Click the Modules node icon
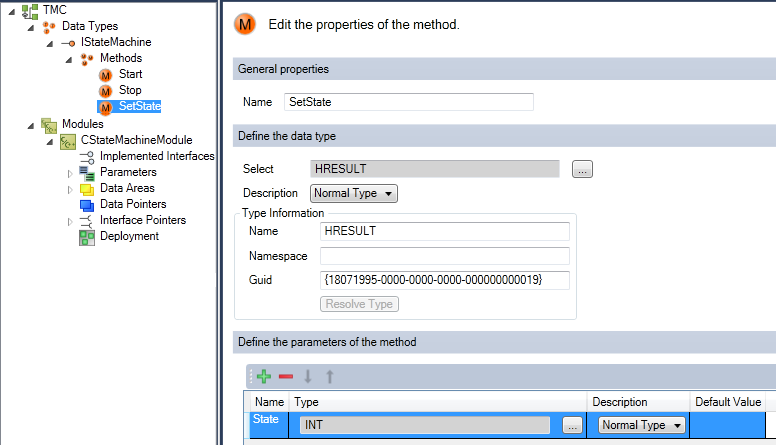This screenshot has width=776, height=445. (49, 125)
